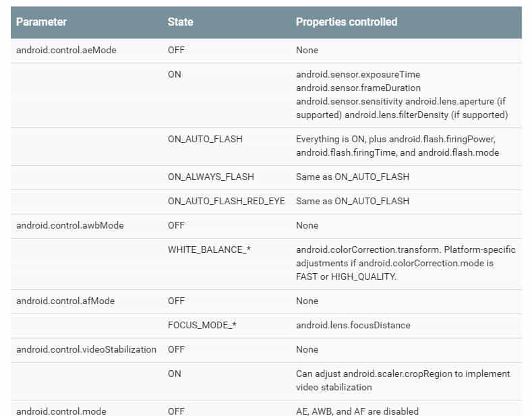Select the android.control.aeMode parameter cell
Viewport: 532px width, 416px height.
[66, 50]
